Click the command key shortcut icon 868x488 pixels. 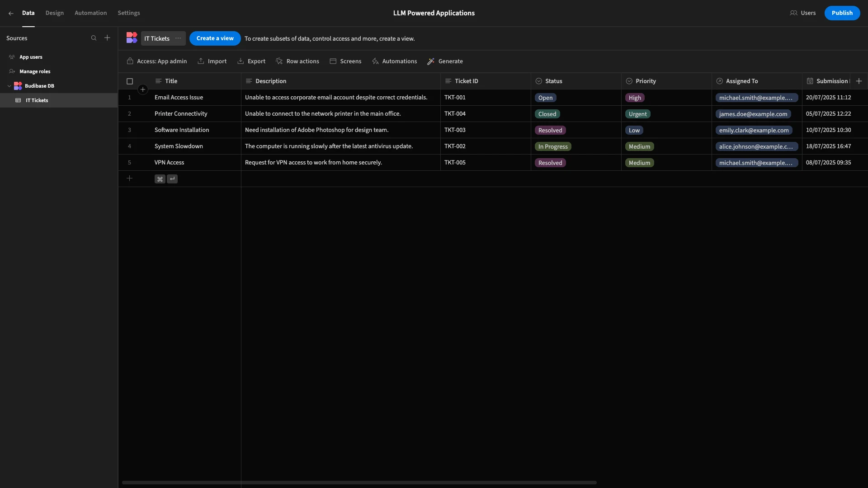click(x=160, y=179)
